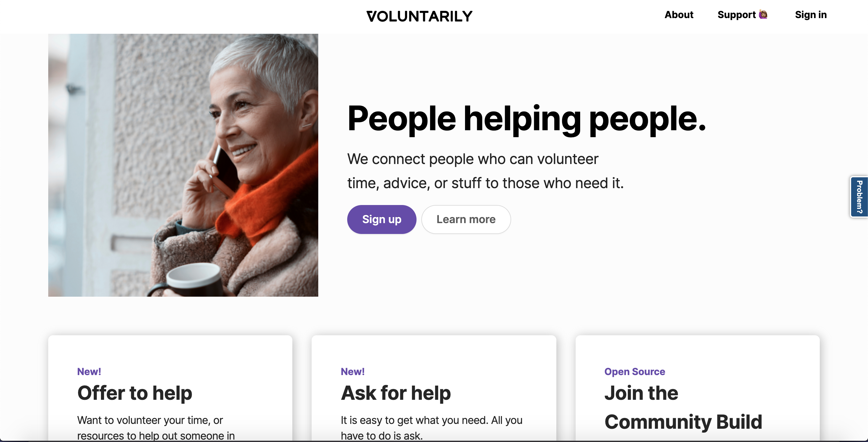Click the New! label above Offer to help
Screen dimensions: 868x442
pos(89,371)
